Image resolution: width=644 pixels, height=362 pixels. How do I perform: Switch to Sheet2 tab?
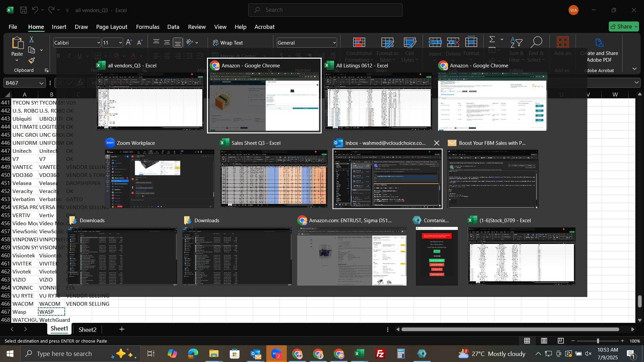point(88,329)
